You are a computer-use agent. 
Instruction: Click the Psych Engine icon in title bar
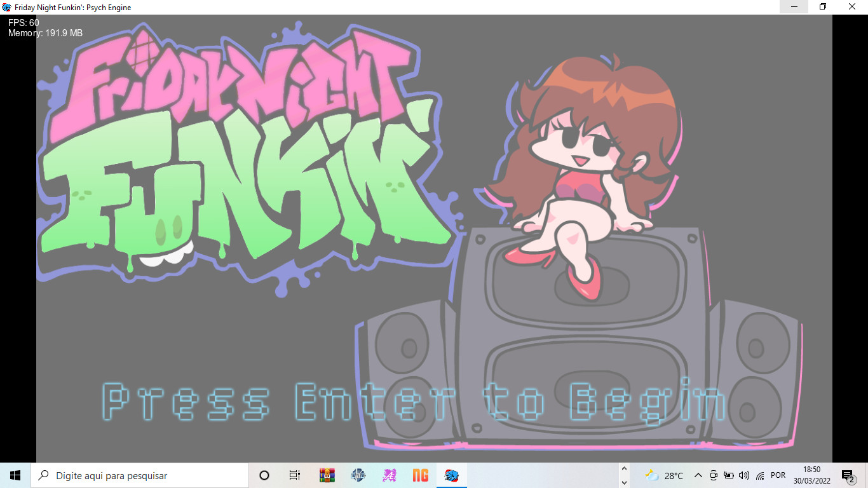click(x=7, y=7)
